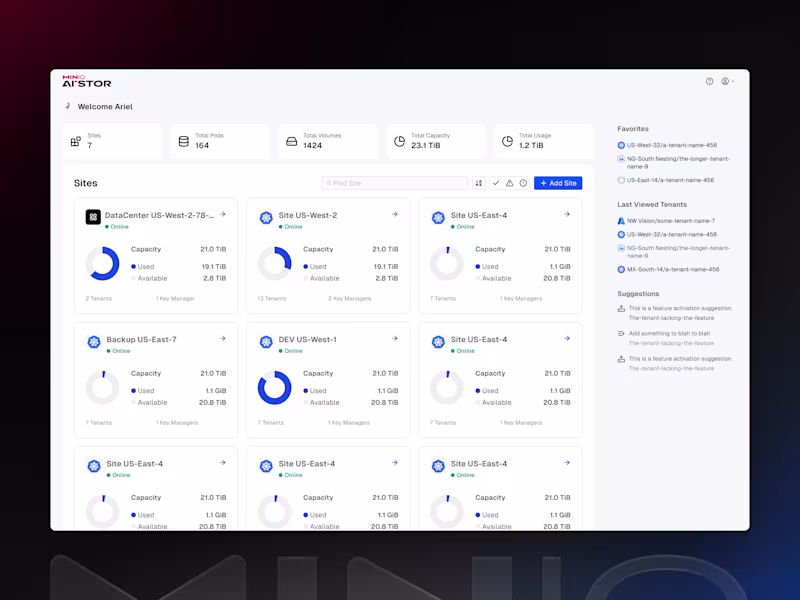Toggle the healthy checkmark site filter
The height and width of the screenshot is (600, 800).
[x=496, y=183]
